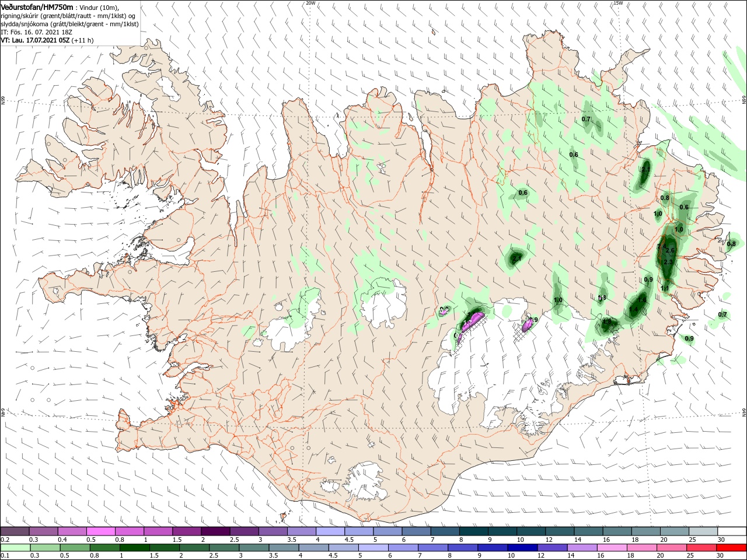
Task: Click the '15W' longitude label
Action: pos(618,2)
